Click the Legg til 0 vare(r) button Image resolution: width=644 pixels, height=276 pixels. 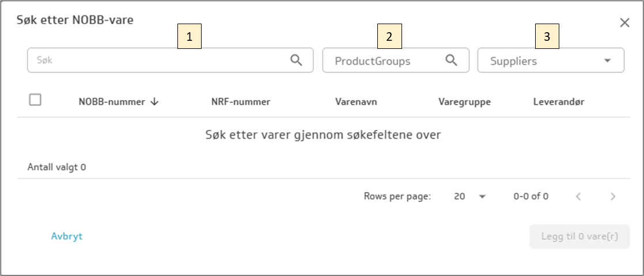click(579, 236)
